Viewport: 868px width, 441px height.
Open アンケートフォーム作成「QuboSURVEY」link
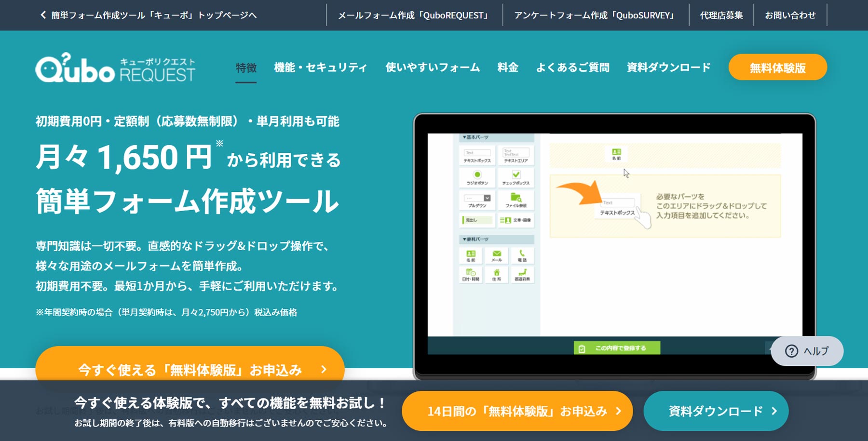pyautogui.click(x=596, y=15)
